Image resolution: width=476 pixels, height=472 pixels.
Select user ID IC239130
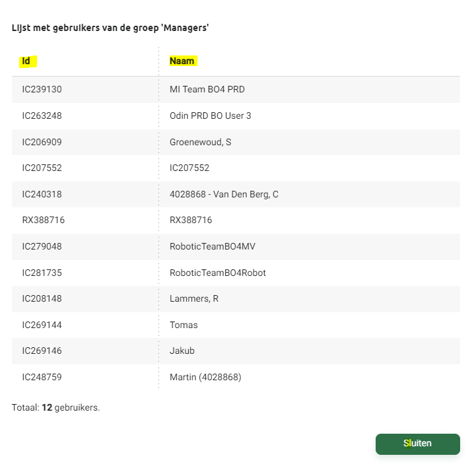click(42, 89)
